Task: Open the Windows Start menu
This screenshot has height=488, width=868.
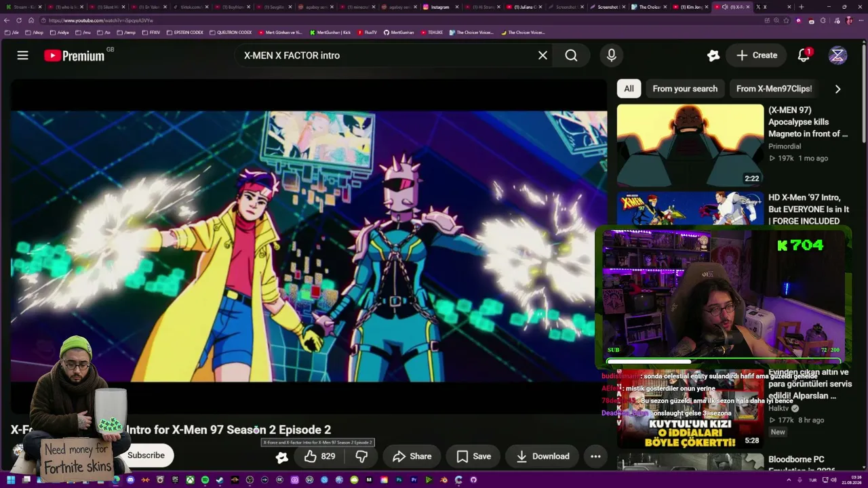Action: (x=11, y=480)
